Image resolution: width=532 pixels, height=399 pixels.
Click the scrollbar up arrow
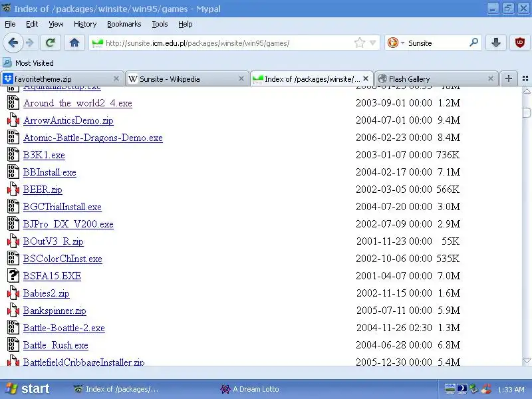point(527,91)
